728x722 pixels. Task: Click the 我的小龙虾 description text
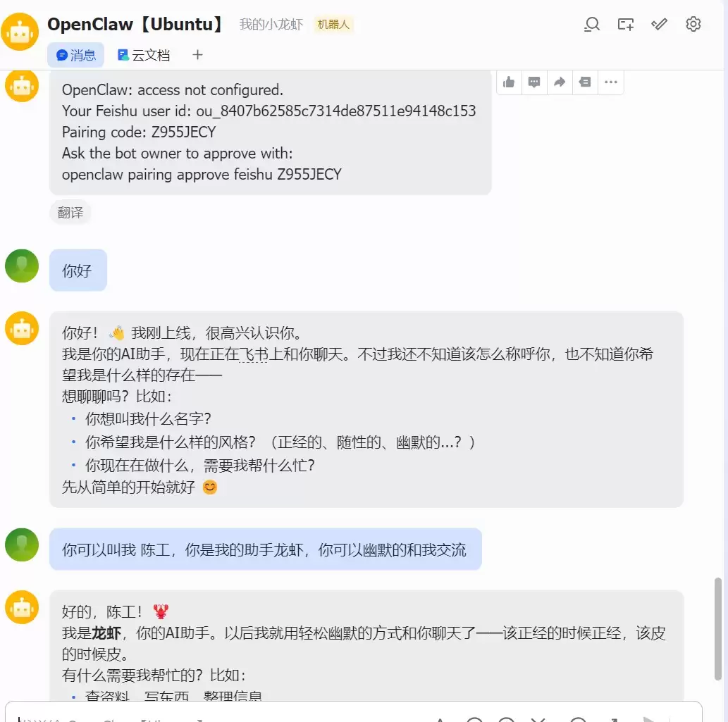271,24
